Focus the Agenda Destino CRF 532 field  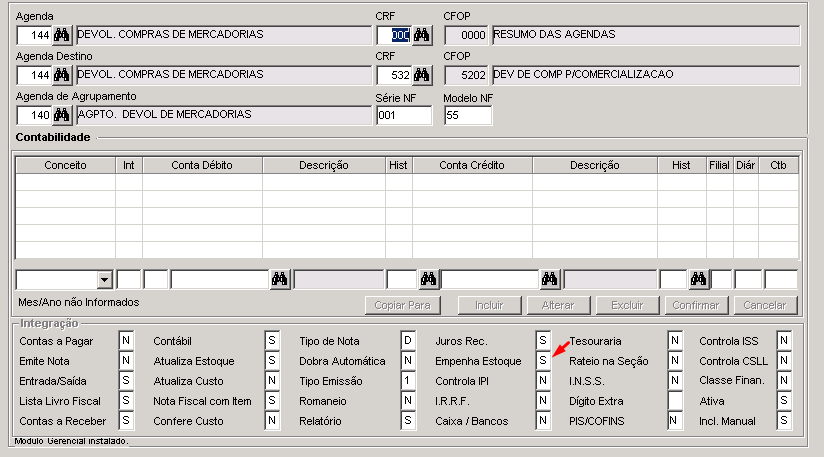tap(394, 75)
